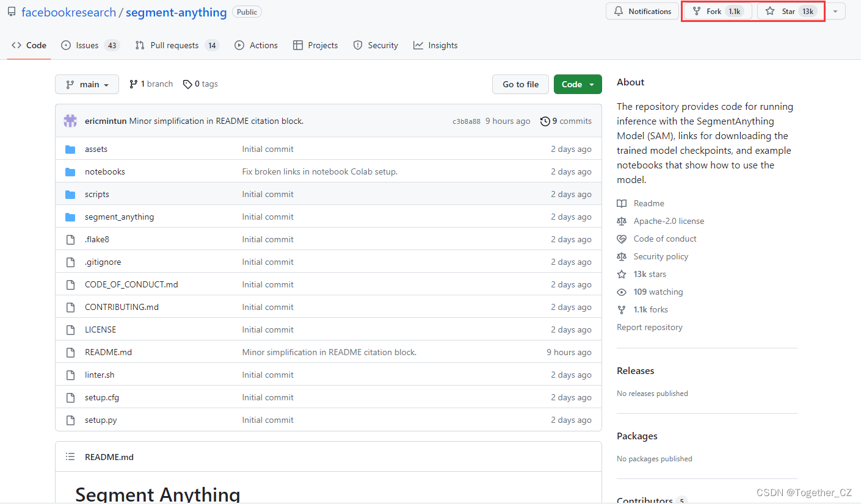861x504 pixels.
Task: Click the notebooks folder icon
Action: point(70,171)
